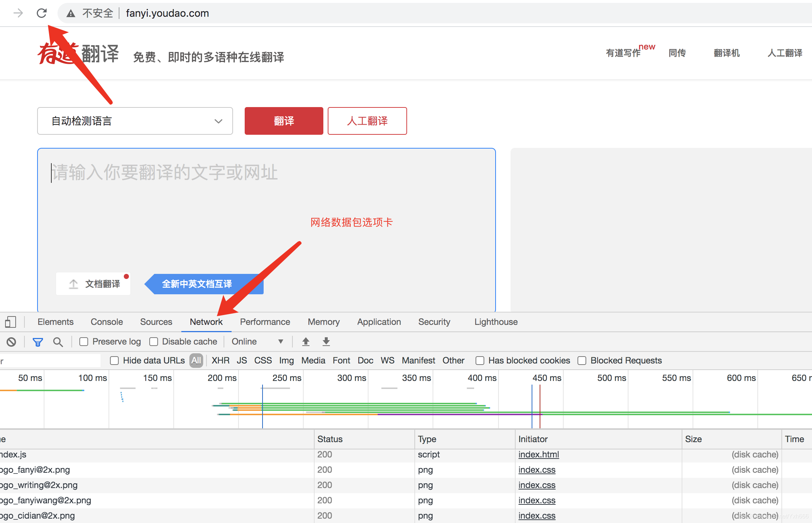Select the logo_fanyi@2x.png request row
Image resolution: width=812 pixels, height=523 pixels.
[406, 470]
